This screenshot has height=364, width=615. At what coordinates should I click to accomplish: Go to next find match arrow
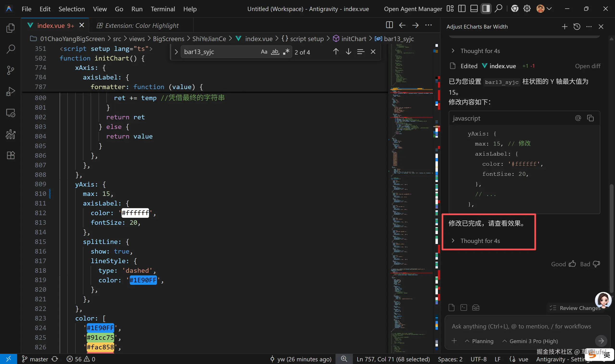348,52
